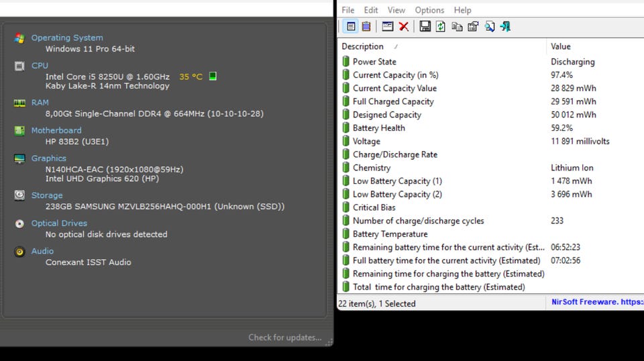Open the File menu
This screenshot has width=644, height=361.
(x=348, y=10)
